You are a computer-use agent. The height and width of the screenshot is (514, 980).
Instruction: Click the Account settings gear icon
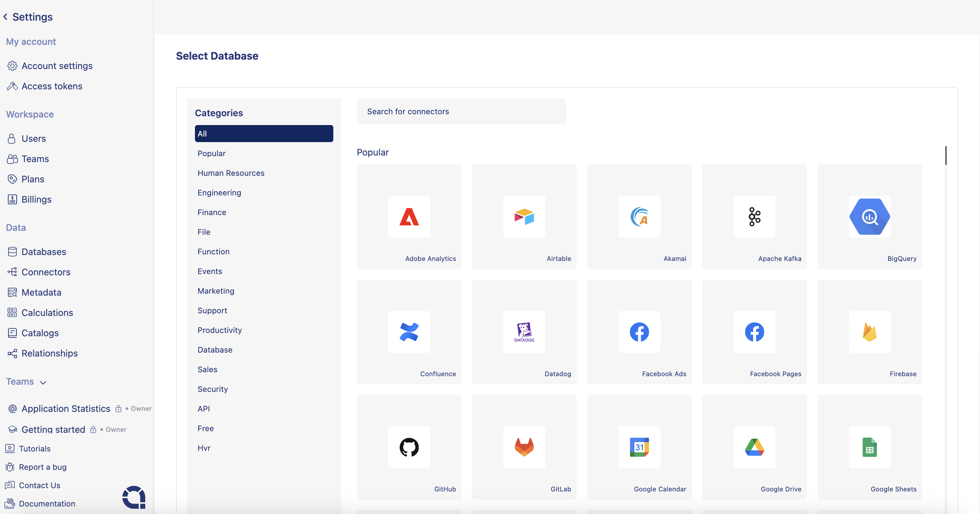[12, 66]
